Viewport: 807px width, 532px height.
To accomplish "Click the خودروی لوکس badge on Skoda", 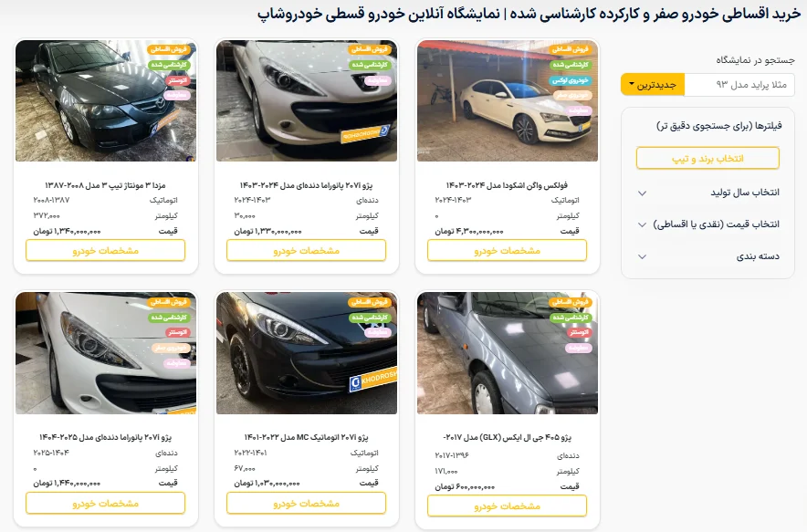I will (571, 80).
